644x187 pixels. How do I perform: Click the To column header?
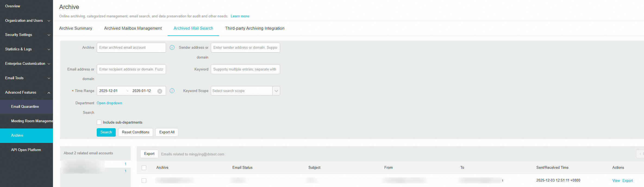[462, 168]
